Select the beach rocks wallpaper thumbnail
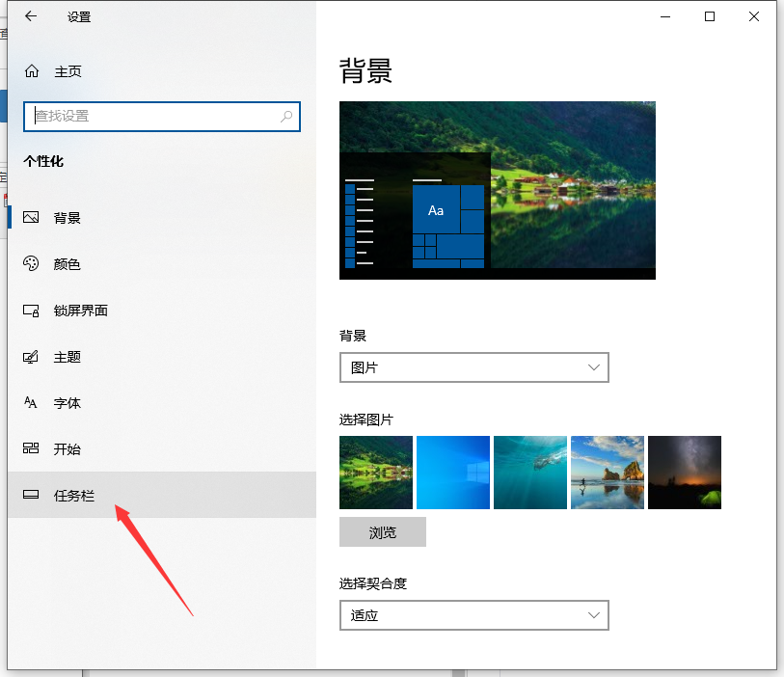 tap(607, 472)
